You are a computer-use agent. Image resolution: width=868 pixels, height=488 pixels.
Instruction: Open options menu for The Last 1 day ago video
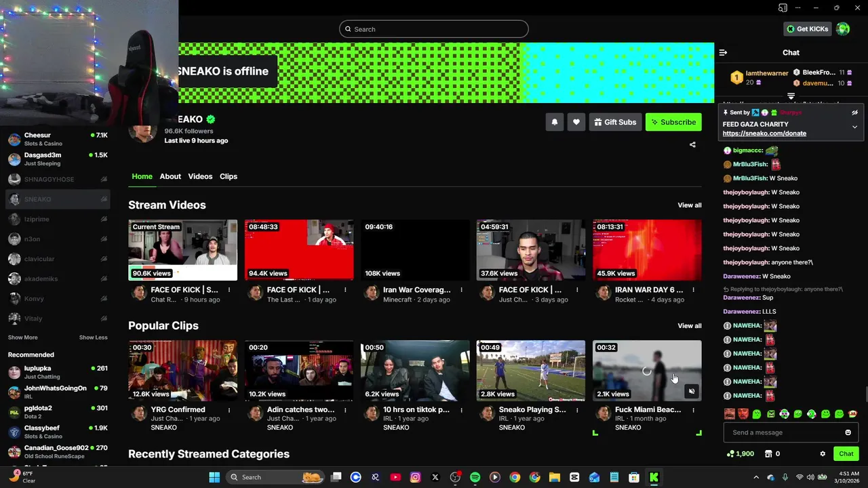pyautogui.click(x=345, y=290)
